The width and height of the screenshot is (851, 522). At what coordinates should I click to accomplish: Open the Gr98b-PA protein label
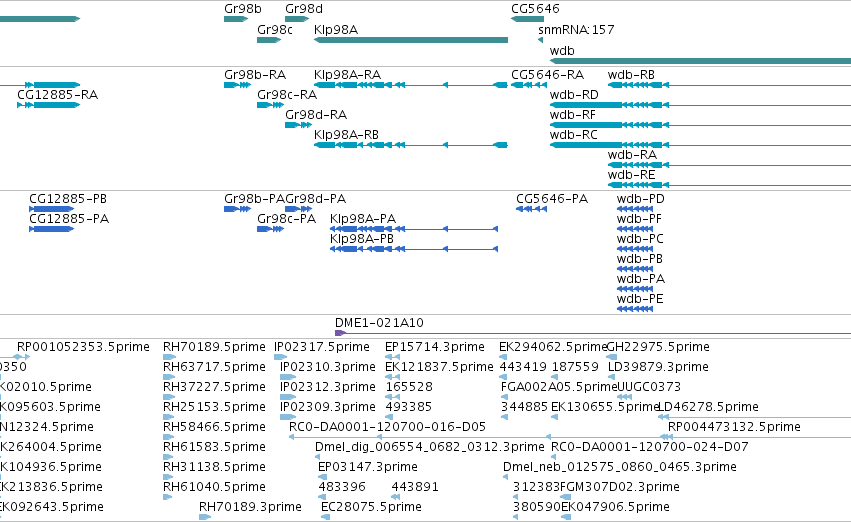point(255,199)
